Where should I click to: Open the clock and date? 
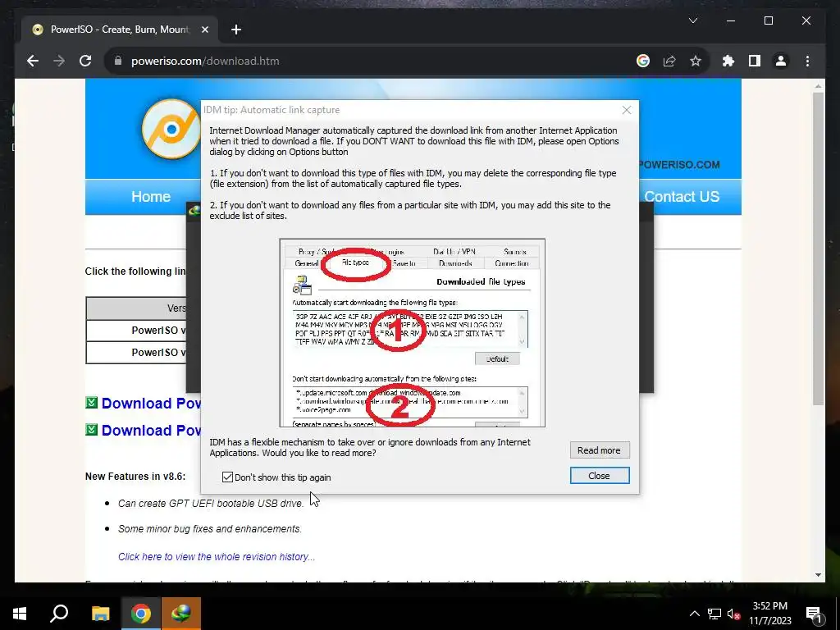point(769,614)
